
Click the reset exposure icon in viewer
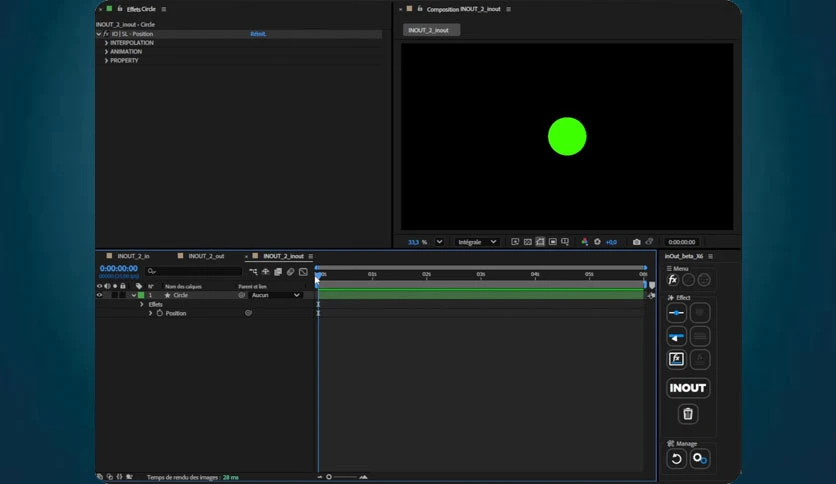tap(597, 242)
